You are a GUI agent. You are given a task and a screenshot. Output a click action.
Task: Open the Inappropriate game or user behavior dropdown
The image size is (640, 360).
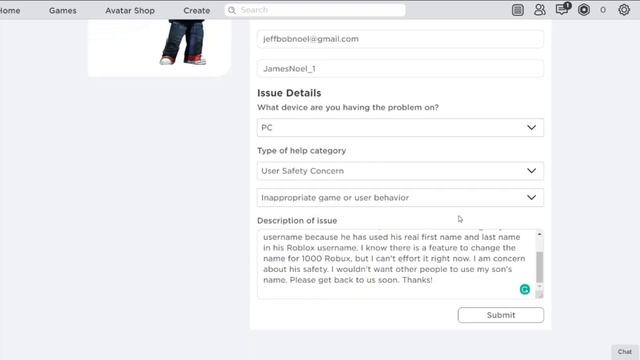400,198
